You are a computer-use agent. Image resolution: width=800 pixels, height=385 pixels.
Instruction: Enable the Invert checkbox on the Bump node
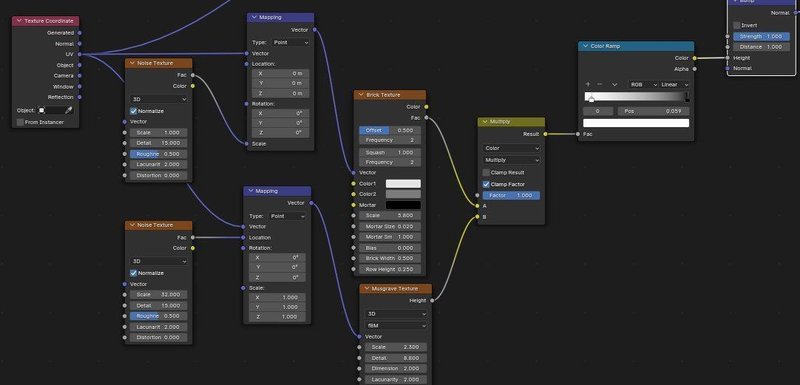pos(737,25)
